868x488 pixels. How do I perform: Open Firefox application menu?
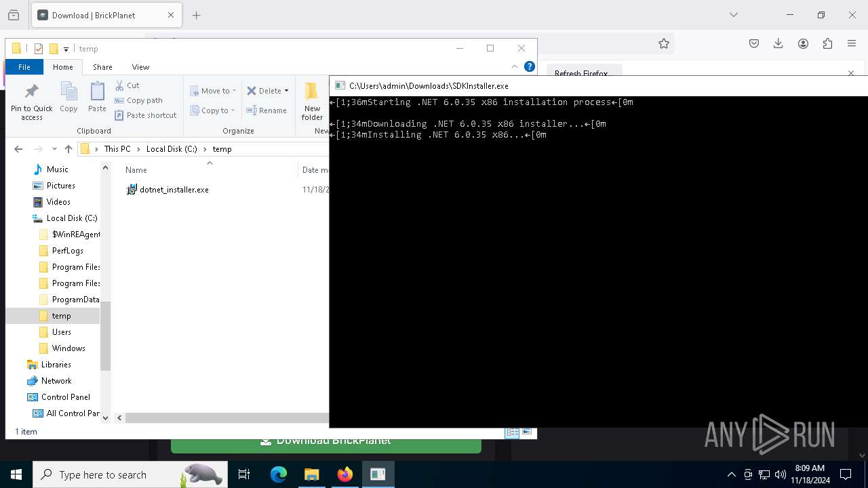pos(852,43)
